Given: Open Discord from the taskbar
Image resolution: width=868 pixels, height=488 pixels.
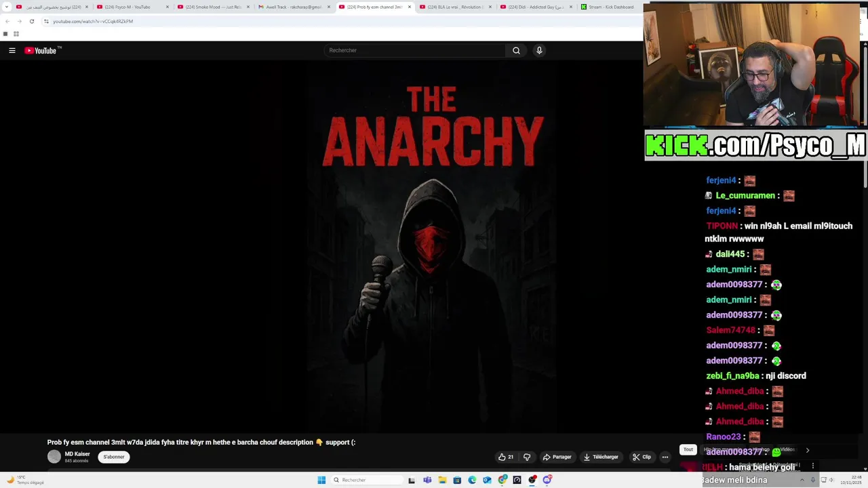Looking at the screenshot, I should 547,480.
